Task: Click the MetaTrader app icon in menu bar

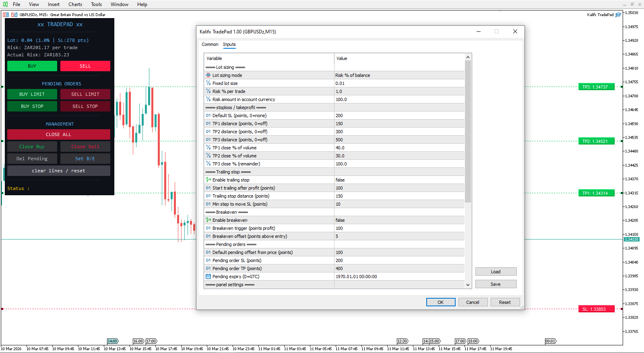Action: pos(6,4)
